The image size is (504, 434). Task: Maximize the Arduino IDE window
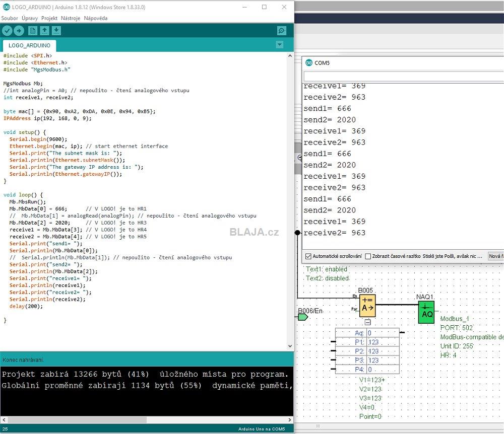pos(264,7)
